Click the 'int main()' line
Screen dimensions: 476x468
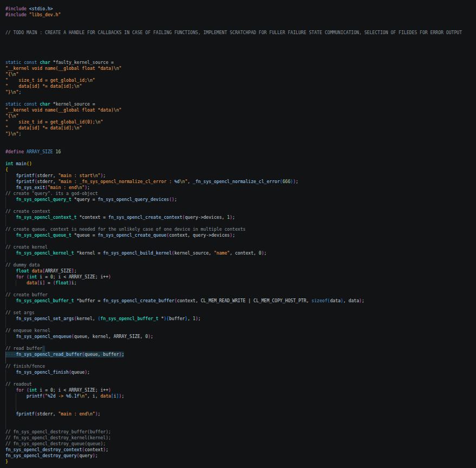pos(18,164)
